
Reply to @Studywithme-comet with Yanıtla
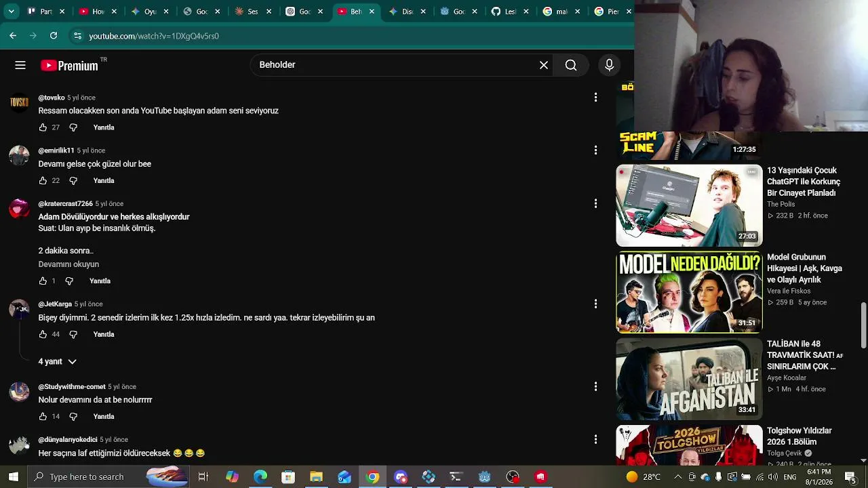[x=104, y=417]
